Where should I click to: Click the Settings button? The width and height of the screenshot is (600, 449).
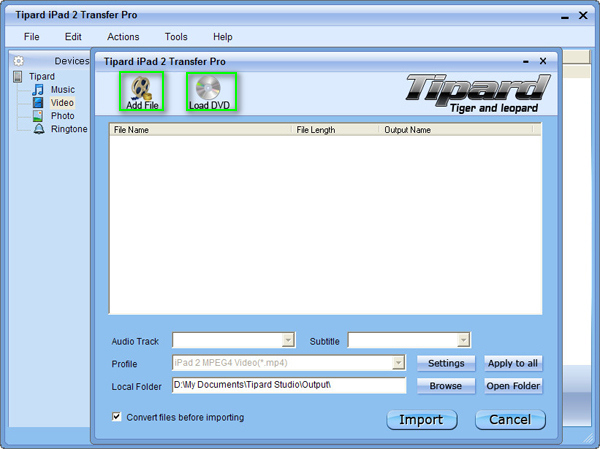point(446,363)
